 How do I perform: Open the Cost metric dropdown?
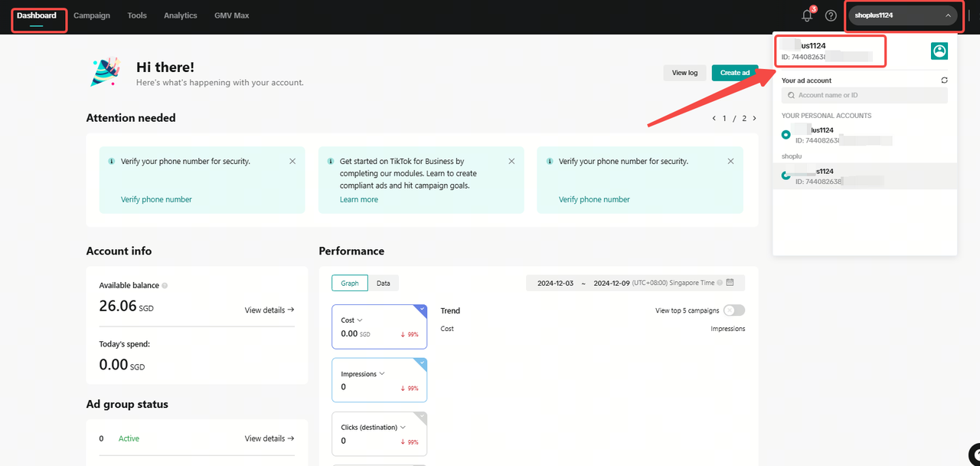(x=358, y=320)
